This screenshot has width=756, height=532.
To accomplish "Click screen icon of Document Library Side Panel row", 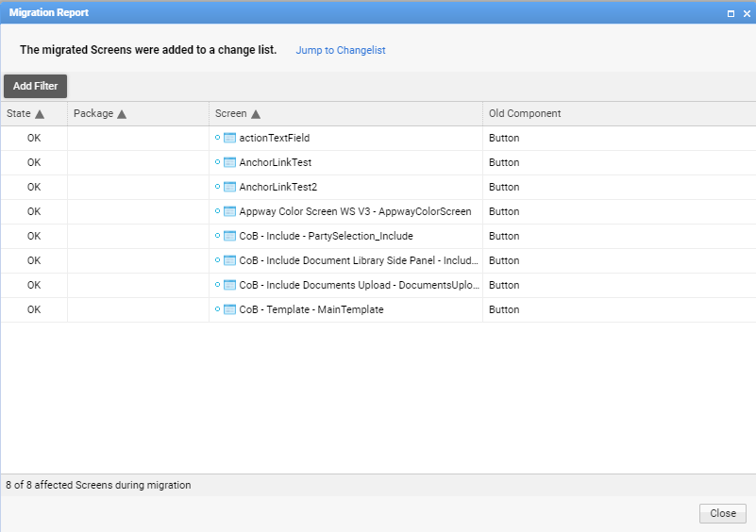I will point(230,260).
